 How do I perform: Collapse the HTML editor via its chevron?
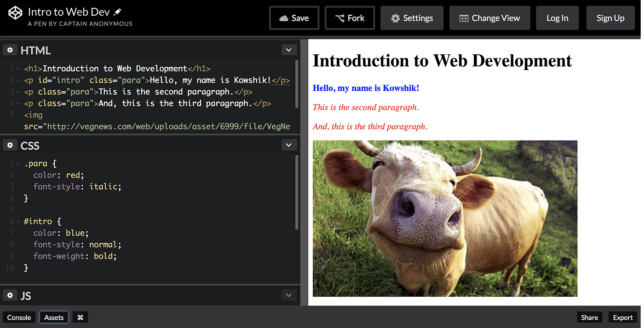pyautogui.click(x=289, y=49)
